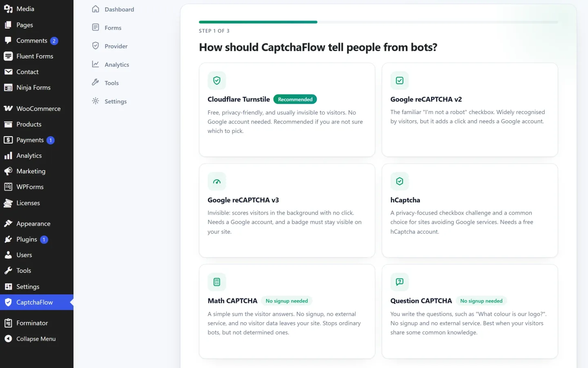Viewport: 588px width, 368px height.
Task: Click the heading "How should CaptchaFlow tell people from bots?"
Action: click(x=318, y=47)
